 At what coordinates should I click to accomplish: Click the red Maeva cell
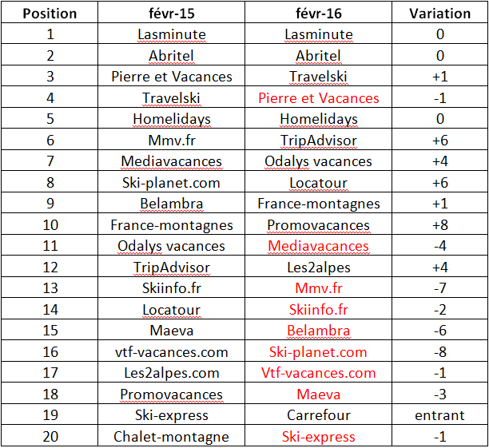point(319,394)
